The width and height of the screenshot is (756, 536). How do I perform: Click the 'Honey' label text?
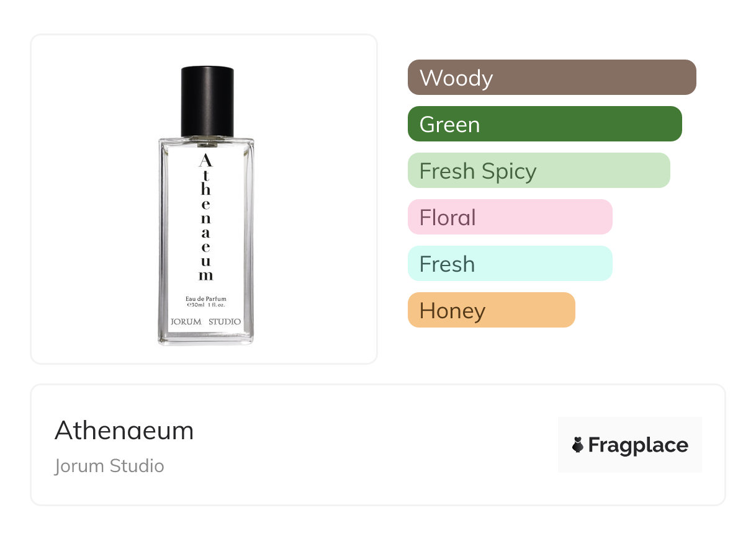point(452,311)
